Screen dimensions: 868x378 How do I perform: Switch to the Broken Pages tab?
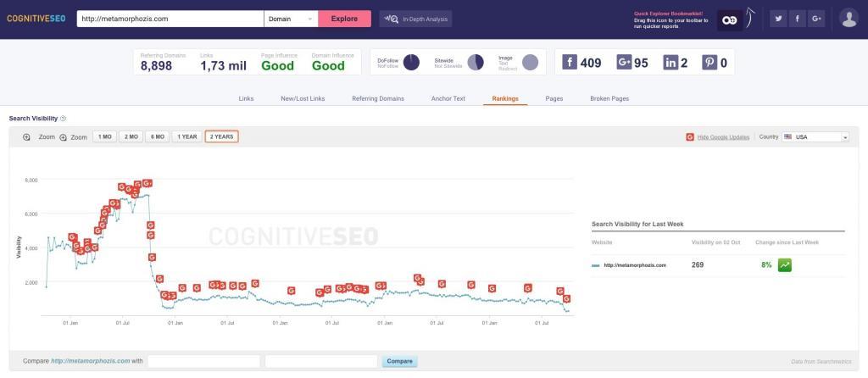tap(609, 98)
